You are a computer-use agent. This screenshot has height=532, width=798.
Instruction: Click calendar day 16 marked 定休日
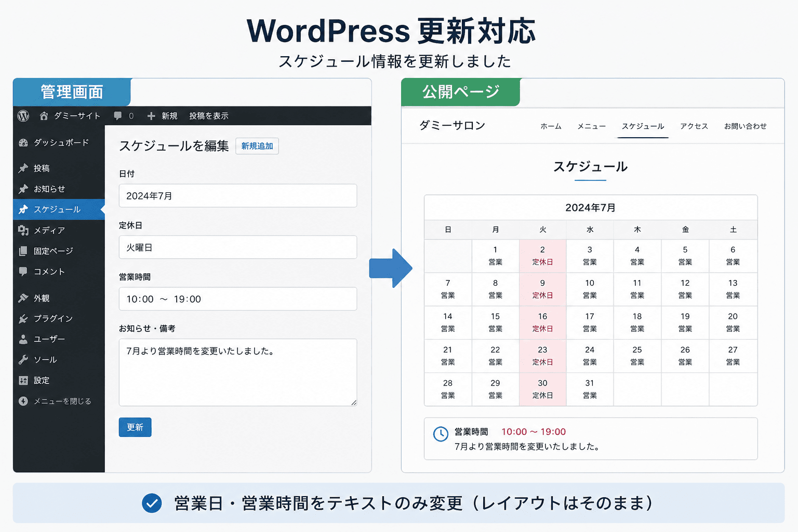tap(542, 323)
